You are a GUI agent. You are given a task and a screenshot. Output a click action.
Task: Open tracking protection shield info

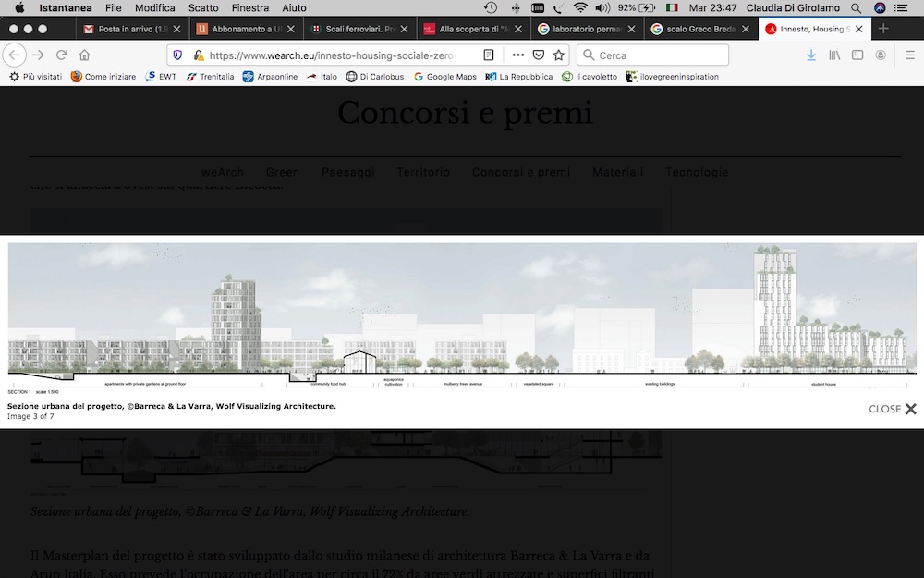click(x=177, y=55)
